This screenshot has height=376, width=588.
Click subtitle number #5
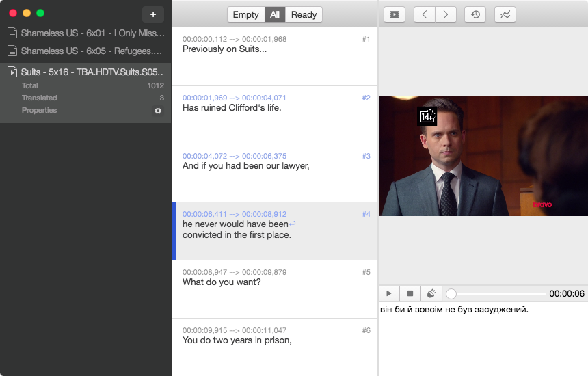366,272
